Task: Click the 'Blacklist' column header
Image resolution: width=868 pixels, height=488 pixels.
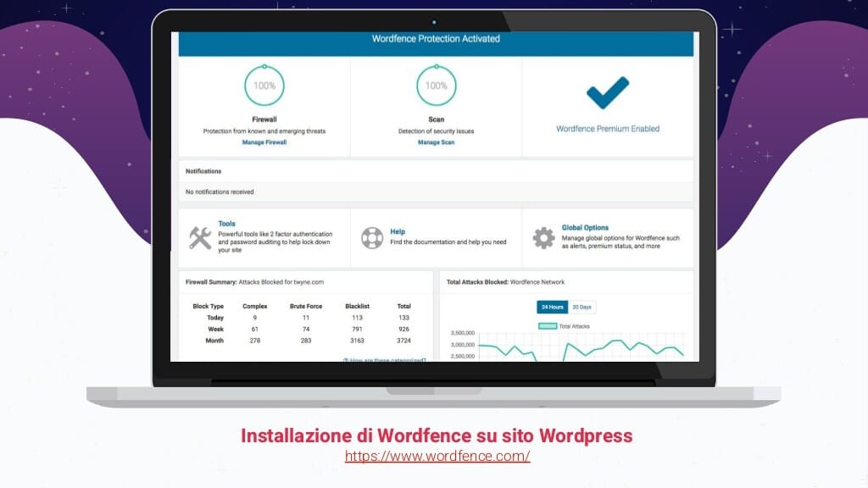Action: click(357, 306)
